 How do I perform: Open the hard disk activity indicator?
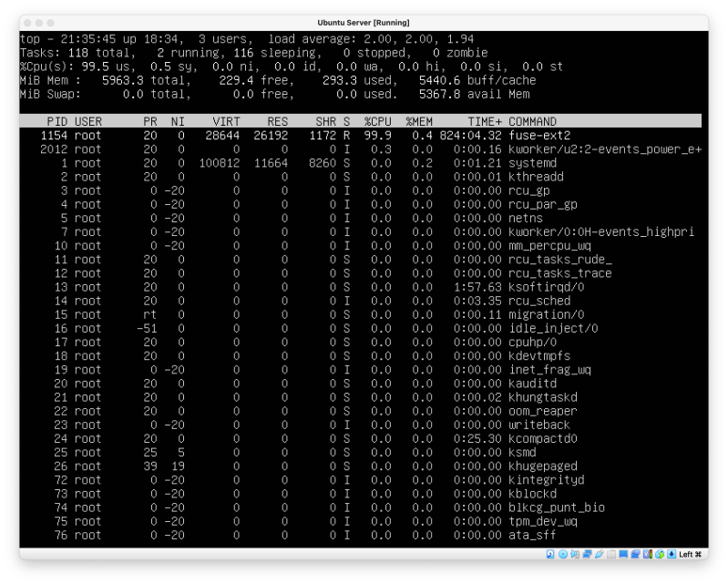[x=550, y=554]
